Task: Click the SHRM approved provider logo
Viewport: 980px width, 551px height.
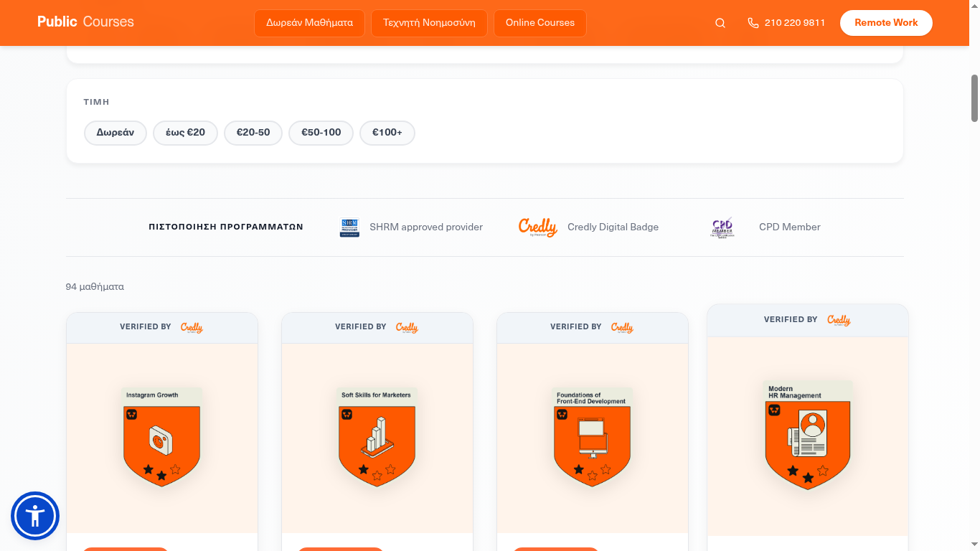Action: (349, 227)
